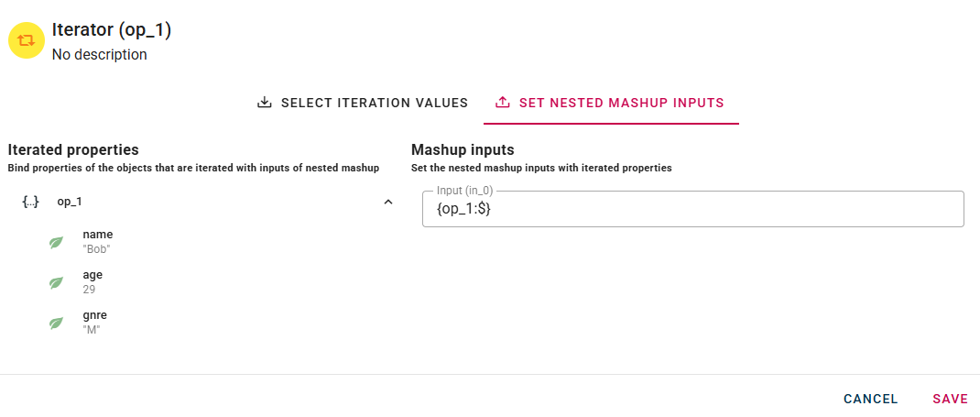
Task: Select the age property with value 29
Action: pos(93,282)
